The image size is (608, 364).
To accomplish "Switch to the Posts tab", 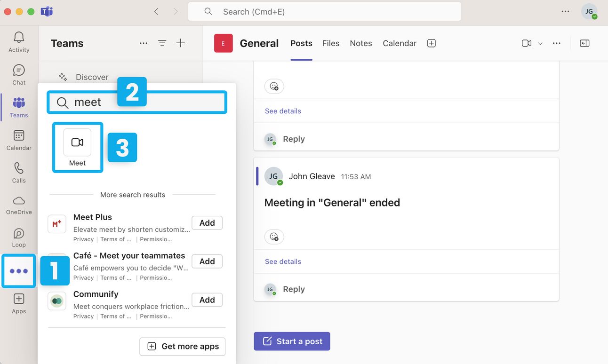I will (x=302, y=43).
